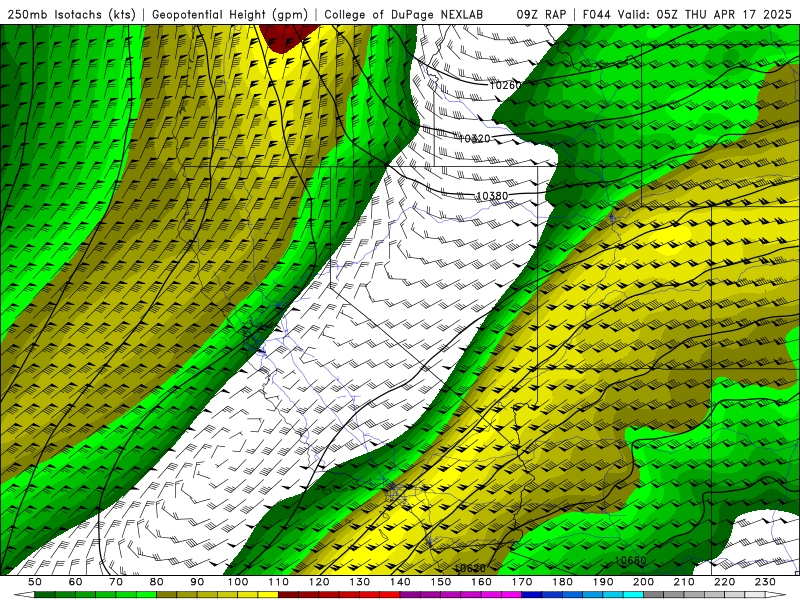Click the 'Valid: 05Z THU APR 17 2025' text

coord(705,15)
